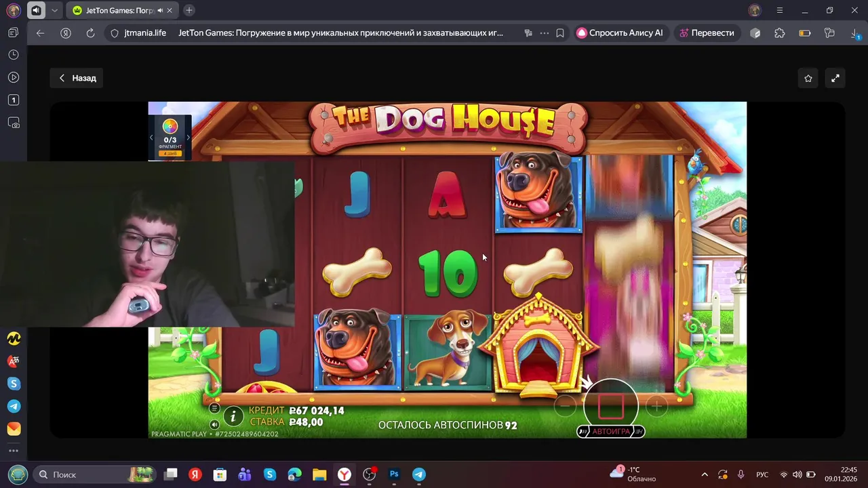Screen dimensions: 868x488
Task: Open a new browser tab
Action: tap(189, 10)
